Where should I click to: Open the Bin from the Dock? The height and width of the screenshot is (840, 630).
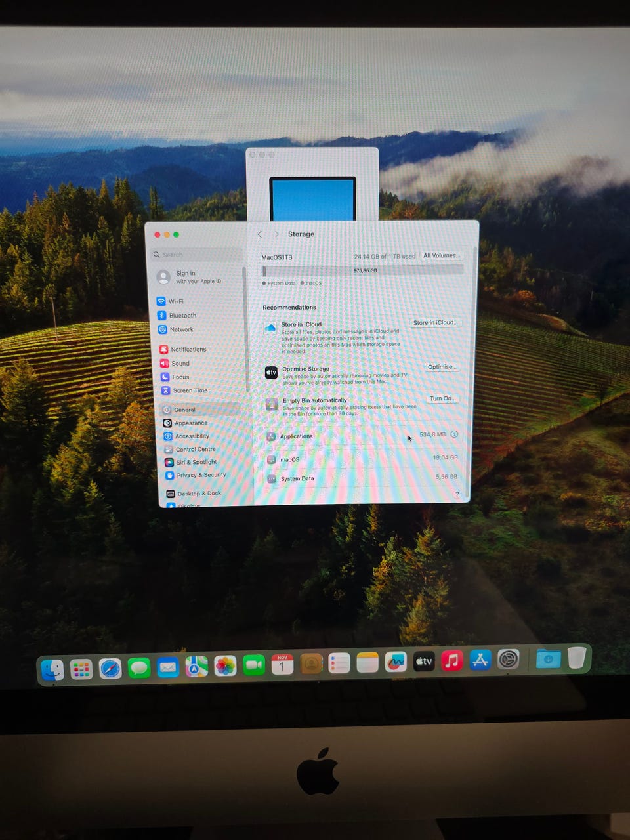(576, 658)
